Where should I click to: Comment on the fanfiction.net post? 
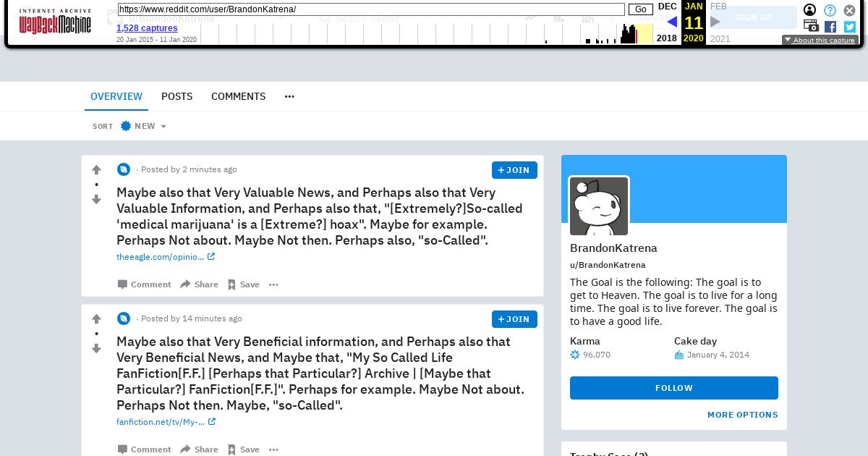coord(145,449)
